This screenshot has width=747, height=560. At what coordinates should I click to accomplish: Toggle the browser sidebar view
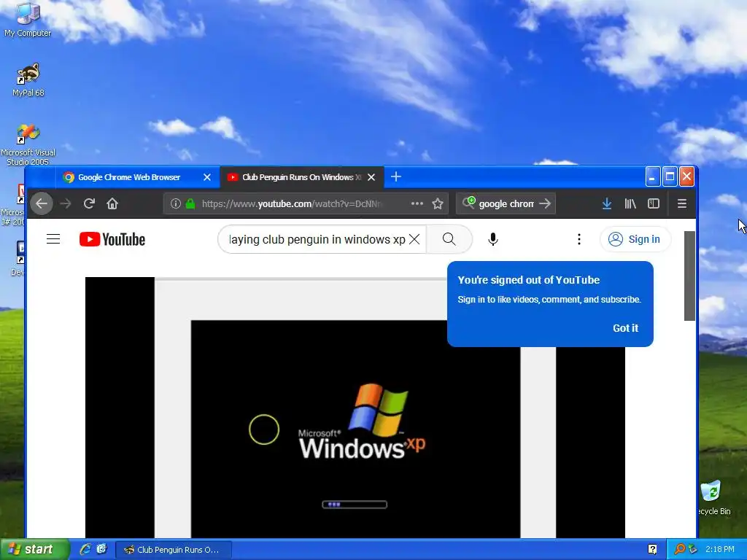pos(654,204)
